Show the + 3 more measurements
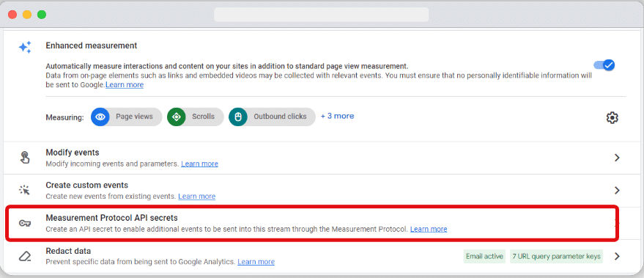This screenshot has height=278, width=644. (337, 116)
